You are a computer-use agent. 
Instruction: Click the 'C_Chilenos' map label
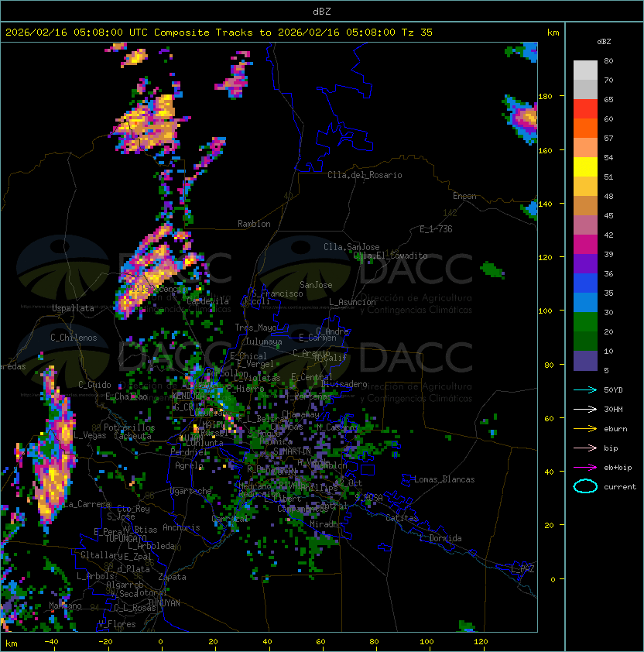(74, 338)
